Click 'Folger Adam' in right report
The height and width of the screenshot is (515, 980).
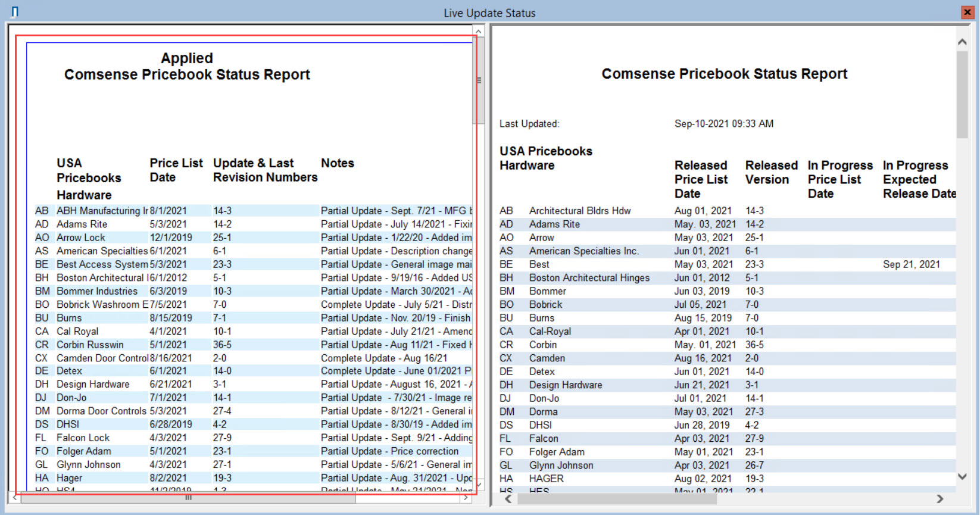click(x=557, y=452)
